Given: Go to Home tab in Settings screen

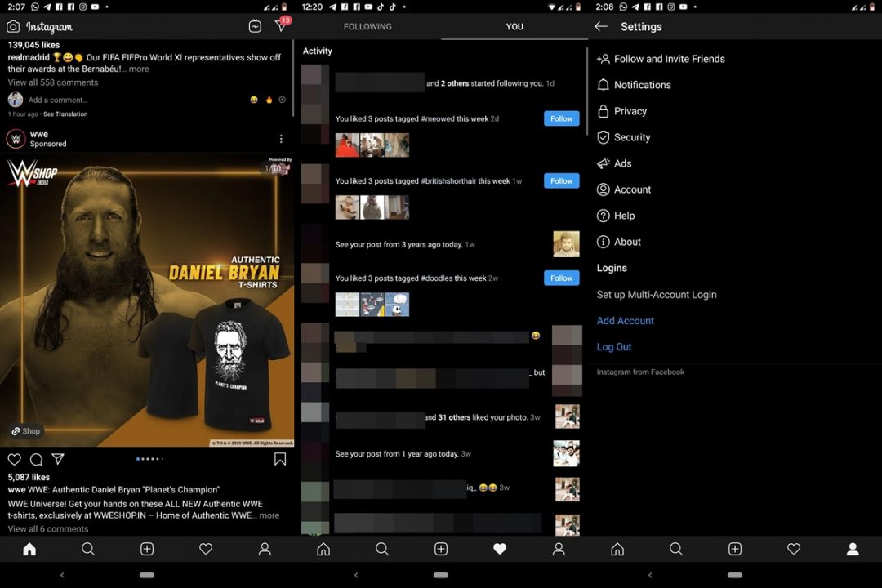Looking at the screenshot, I should (617, 549).
